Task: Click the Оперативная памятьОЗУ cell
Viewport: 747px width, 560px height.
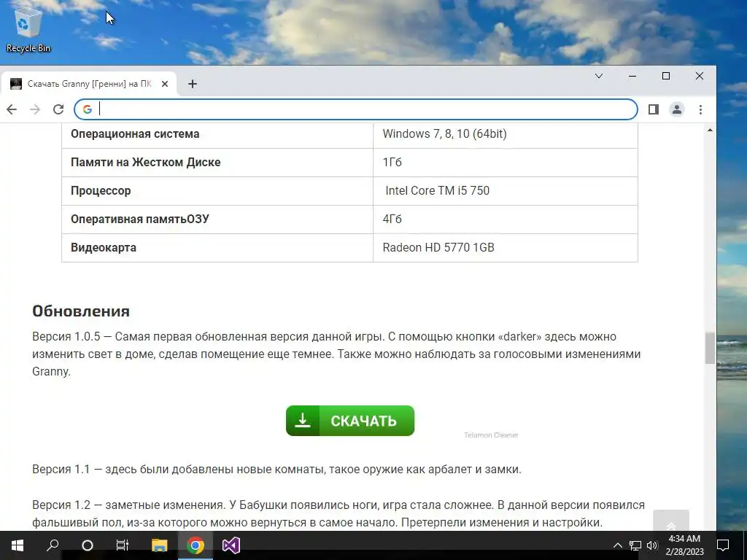Action: 217,219
